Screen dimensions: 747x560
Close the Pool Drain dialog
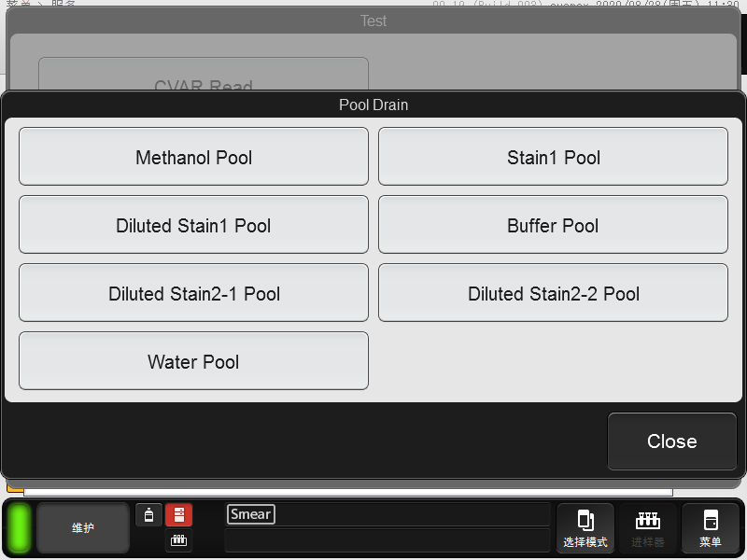click(x=671, y=441)
